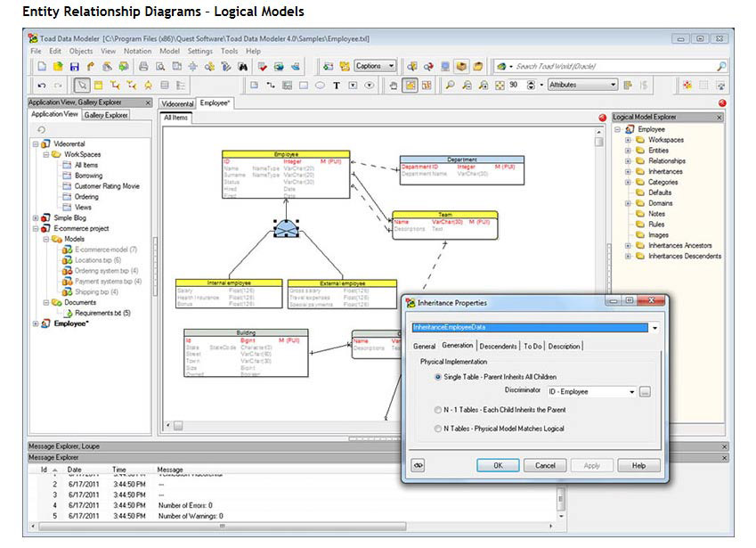Viewport: 756px width, 548px height.
Task: Select Requirements.txt (5) document
Action: (102, 313)
